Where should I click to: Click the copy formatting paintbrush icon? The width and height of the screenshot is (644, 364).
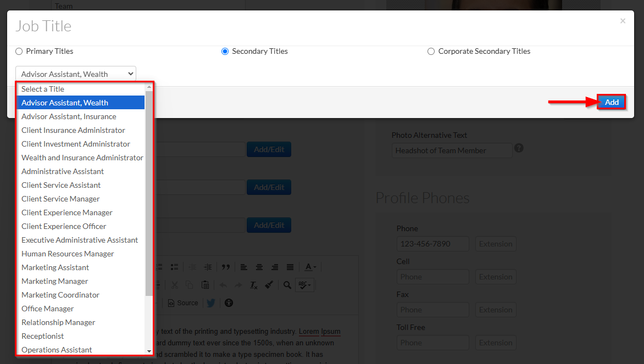pos(269,285)
